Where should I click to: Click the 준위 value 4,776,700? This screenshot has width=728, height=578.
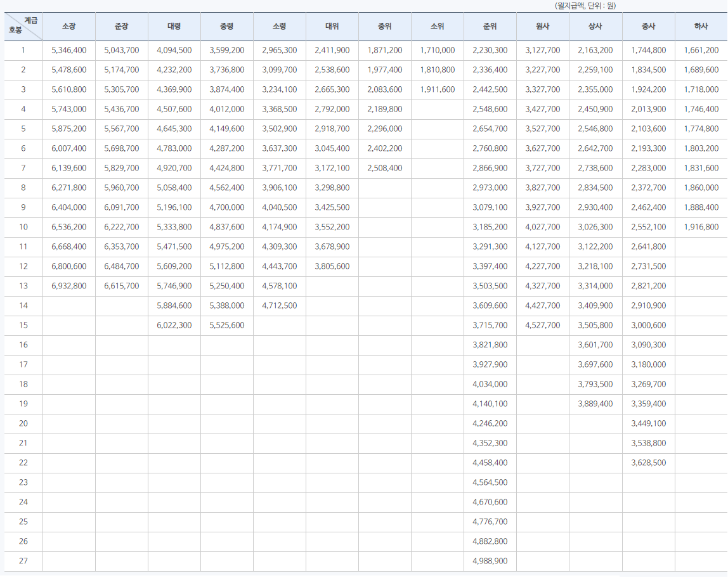tap(490, 522)
